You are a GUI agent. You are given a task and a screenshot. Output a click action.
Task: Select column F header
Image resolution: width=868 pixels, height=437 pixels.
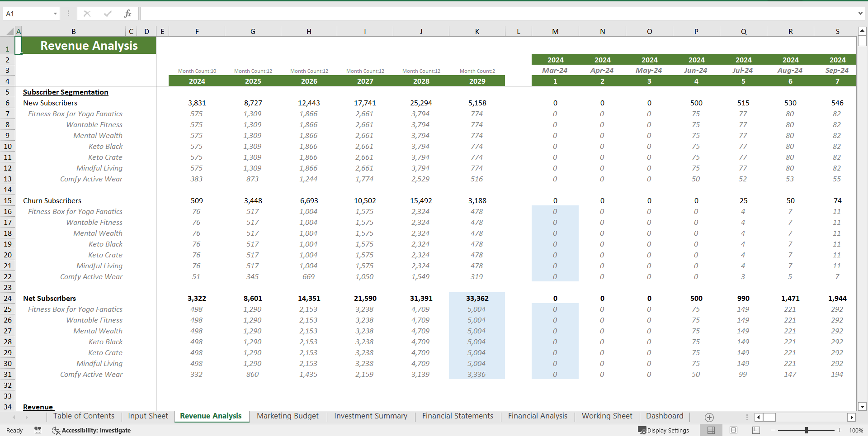197,31
